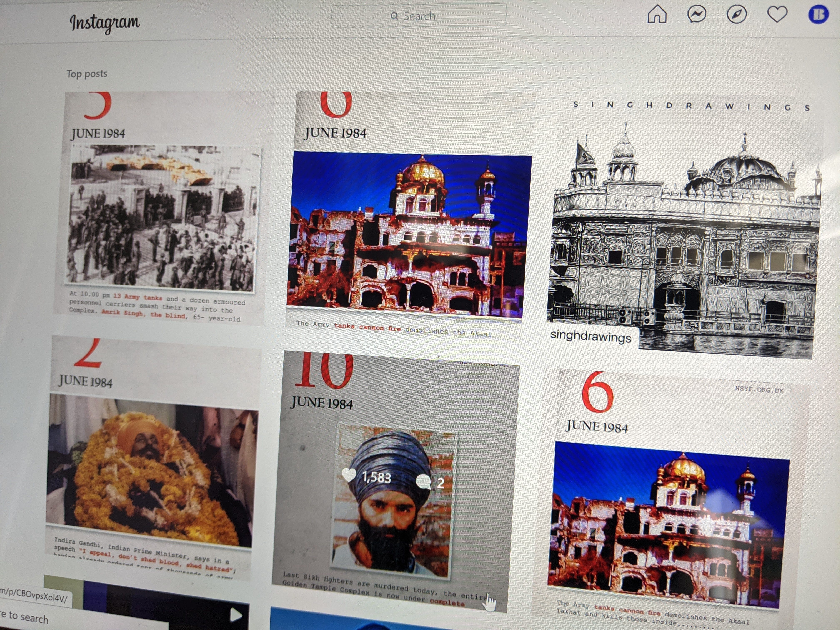
Task: Click the search magnifier icon
Action: 395,16
